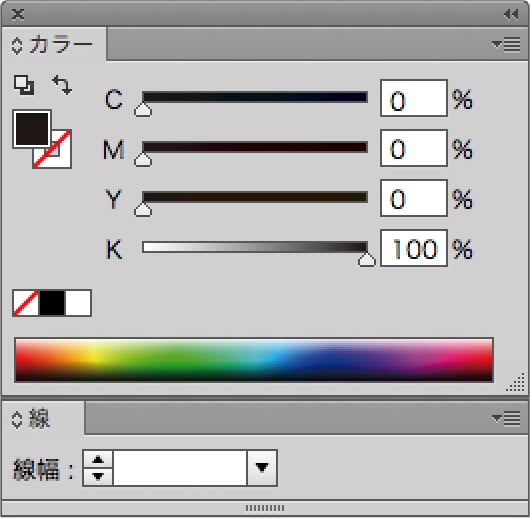Click the C cyan slider bar
The image size is (530, 518).
(x=255, y=97)
